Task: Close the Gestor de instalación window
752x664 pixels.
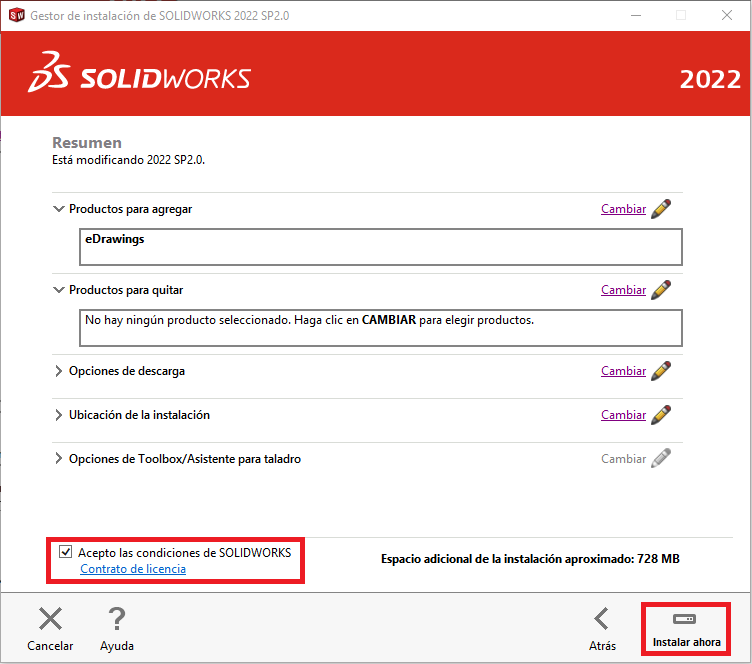Action: tap(727, 15)
